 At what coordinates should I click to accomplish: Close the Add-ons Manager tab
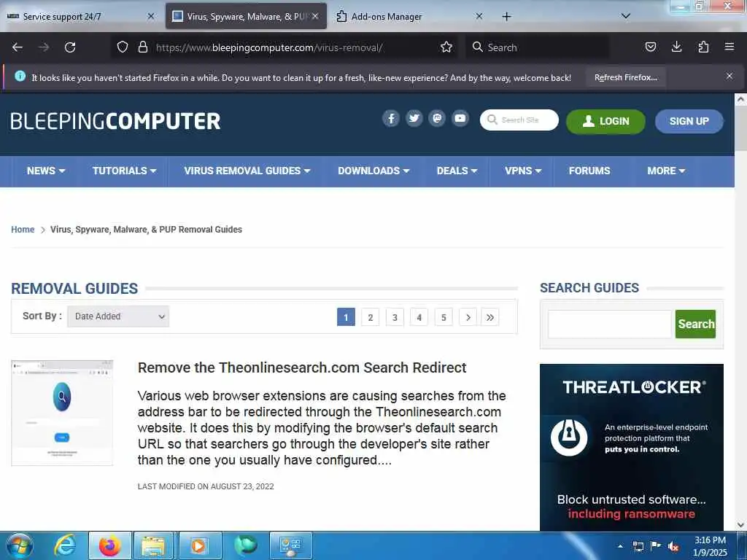click(479, 16)
